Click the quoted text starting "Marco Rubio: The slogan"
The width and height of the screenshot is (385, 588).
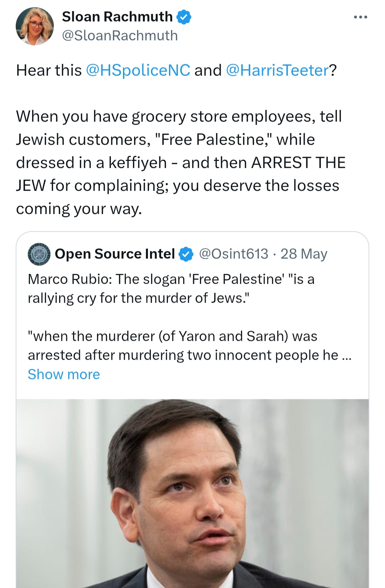pos(171,288)
